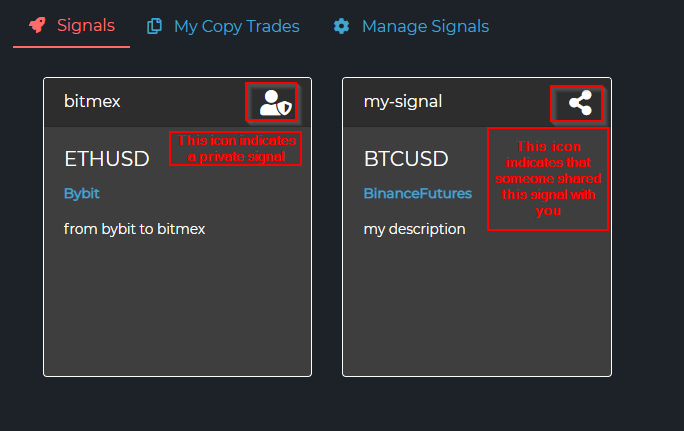Click the private signal icon on bitmex card
684x431 pixels.
point(275,102)
